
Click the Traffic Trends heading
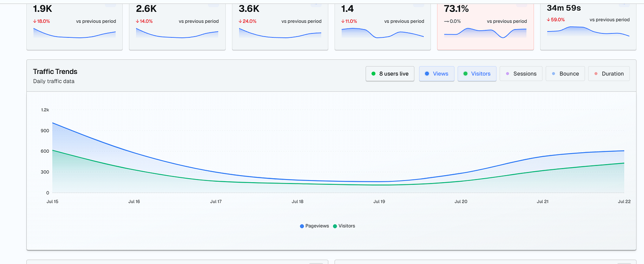(55, 71)
